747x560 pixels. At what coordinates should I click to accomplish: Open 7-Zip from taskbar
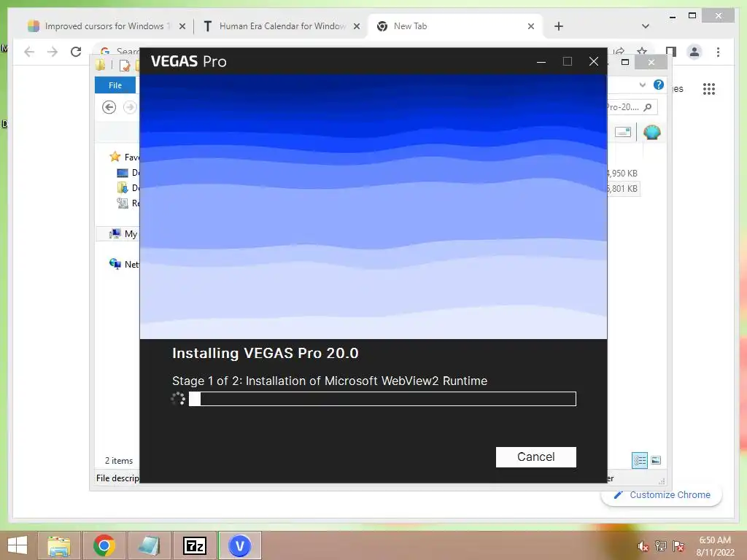(194, 545)
